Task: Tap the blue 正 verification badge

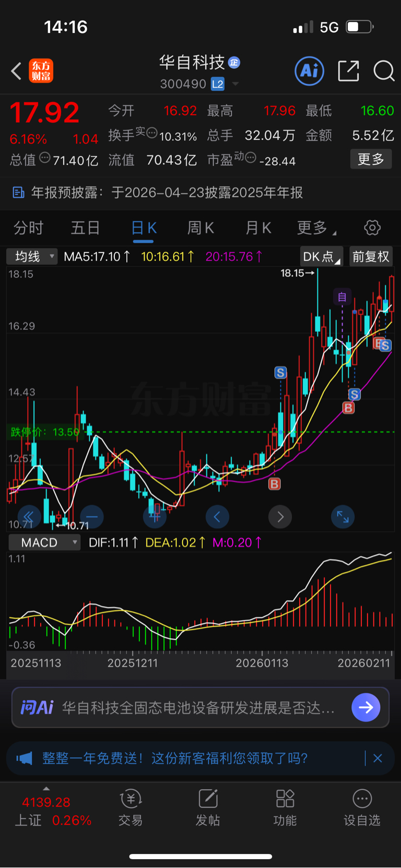Action: pyautogui.click(x=234, y=63)
